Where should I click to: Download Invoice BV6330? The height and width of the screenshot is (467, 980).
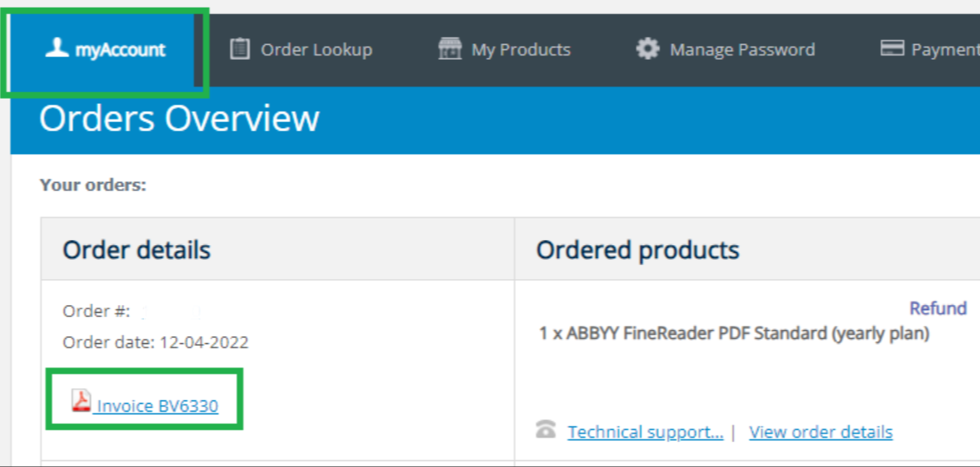point(158,406)
